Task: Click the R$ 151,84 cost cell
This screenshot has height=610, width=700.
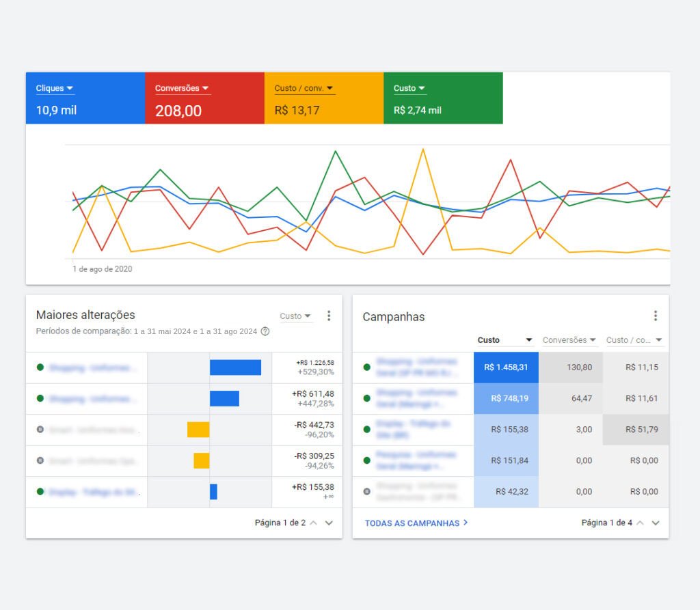Action: click(507, 460)
